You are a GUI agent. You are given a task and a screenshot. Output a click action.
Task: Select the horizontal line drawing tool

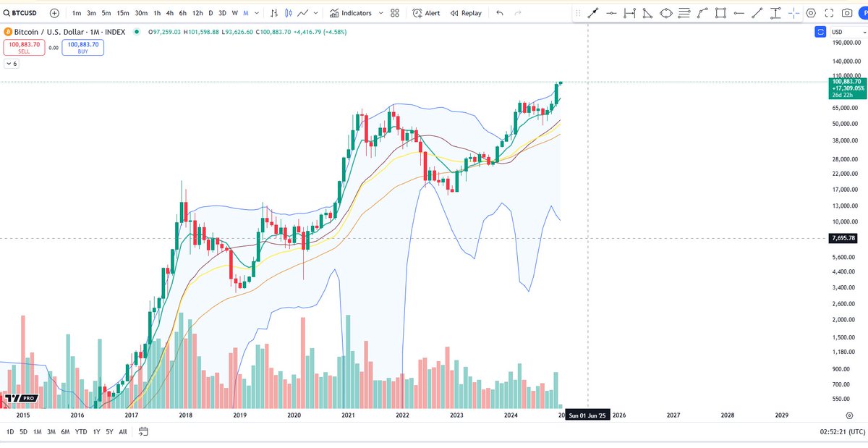(x=739, y=13)
